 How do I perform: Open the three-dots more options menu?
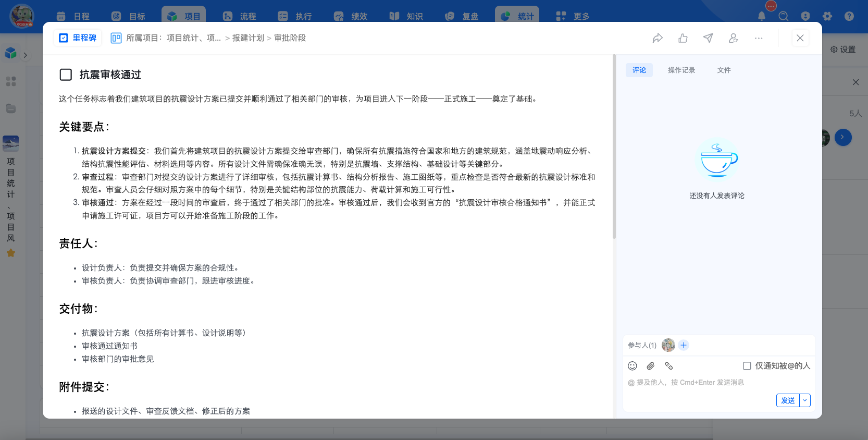pos(759,38)
